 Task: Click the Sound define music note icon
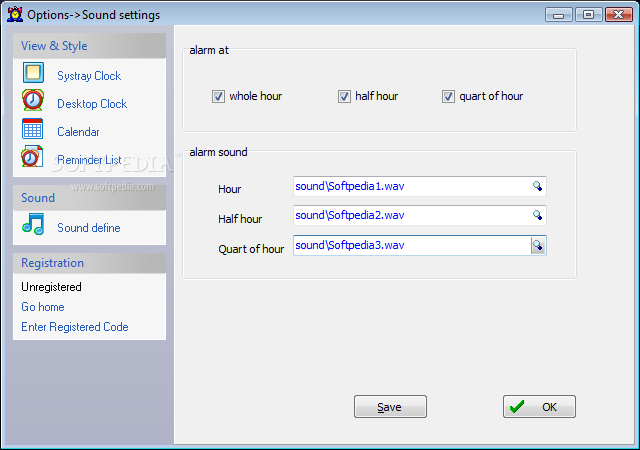(x=33, y=224)
